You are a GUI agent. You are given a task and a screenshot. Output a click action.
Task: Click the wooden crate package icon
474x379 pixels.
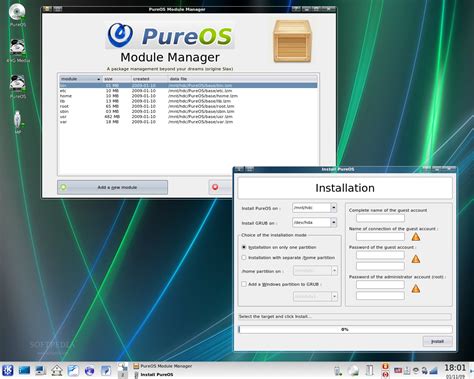click(292, 41)
